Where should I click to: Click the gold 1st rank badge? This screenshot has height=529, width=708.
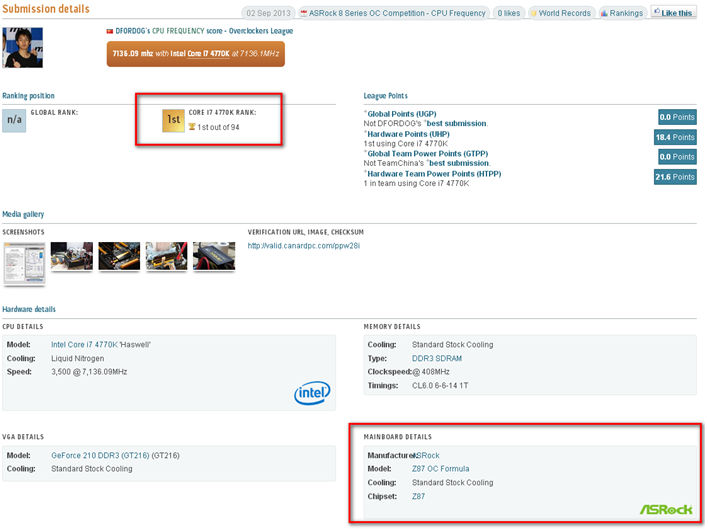[x=172, y=120]
